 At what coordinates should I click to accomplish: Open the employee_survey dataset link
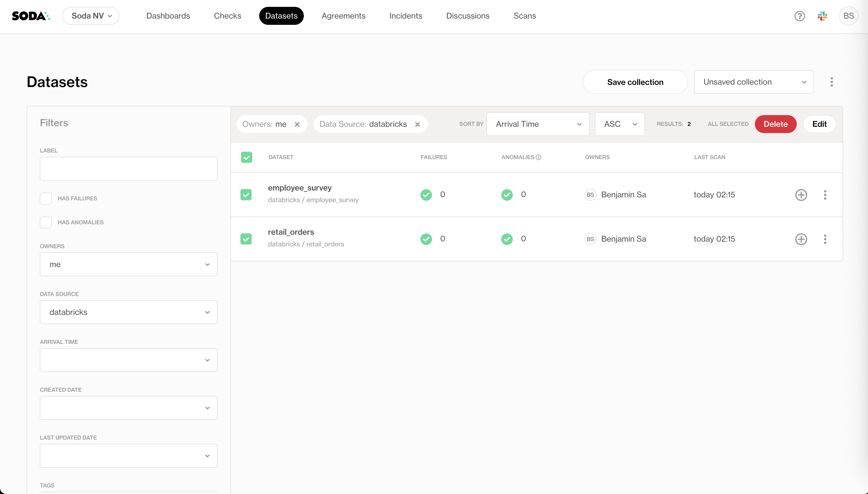pos(300,187)
